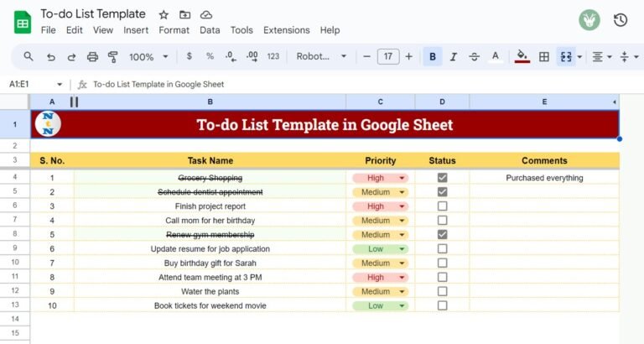Redo the last action
The width and height of the screenshot is (644, 344).
[x=71, y=57]
